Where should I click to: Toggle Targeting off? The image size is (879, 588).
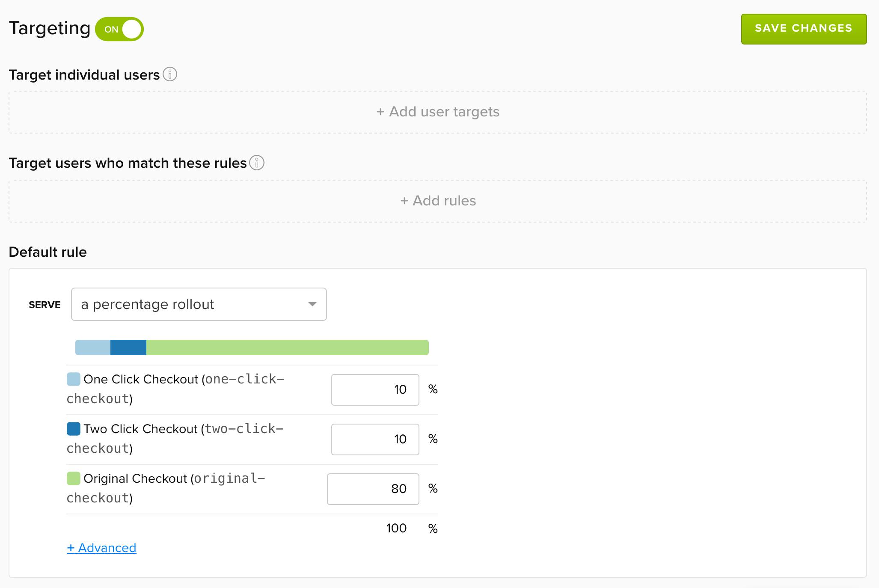tap(122, 29)
